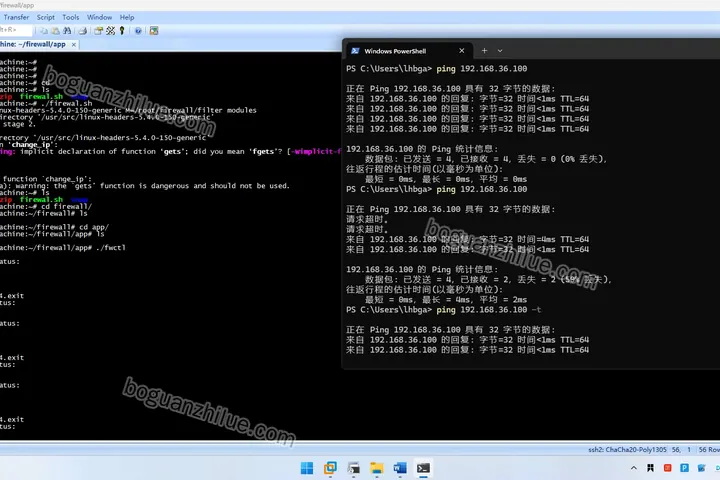Click the './fwctl' command line in SecureCRT
720x480 pixels.
[x=62, y=248]
